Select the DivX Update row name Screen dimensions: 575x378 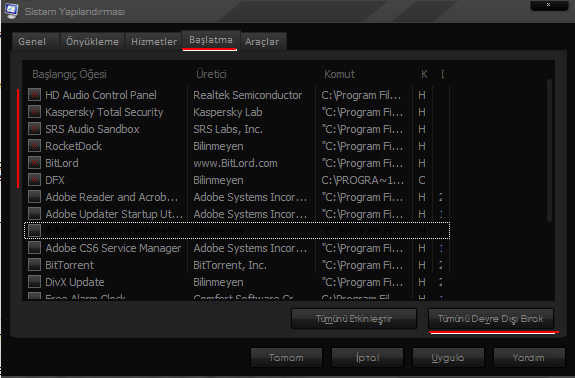[x=75, y=282]
